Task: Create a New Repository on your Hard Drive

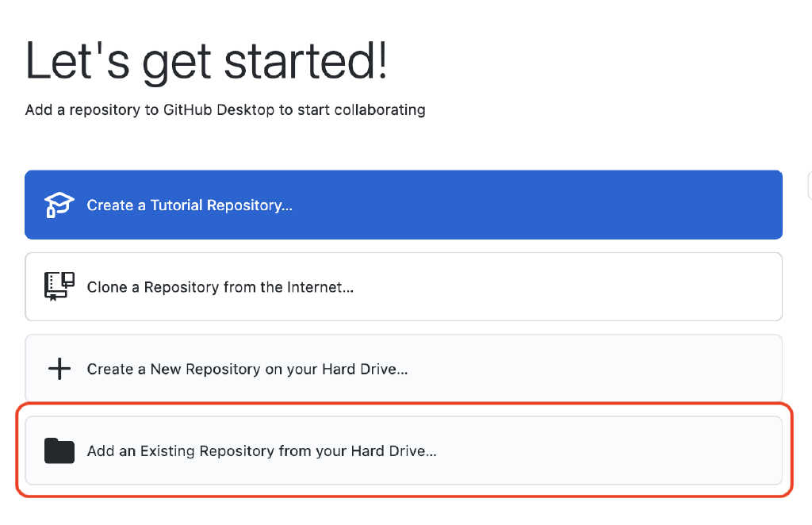Action: pyautogui.click(x=404, y=368)
